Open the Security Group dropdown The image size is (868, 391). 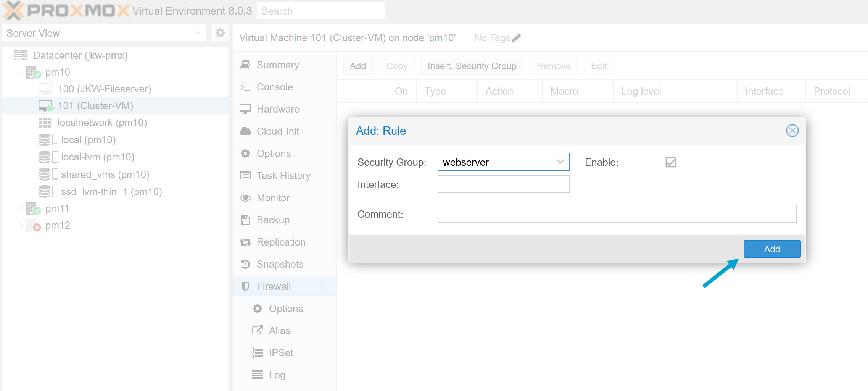pyautogui.click(x=560, y=162)
